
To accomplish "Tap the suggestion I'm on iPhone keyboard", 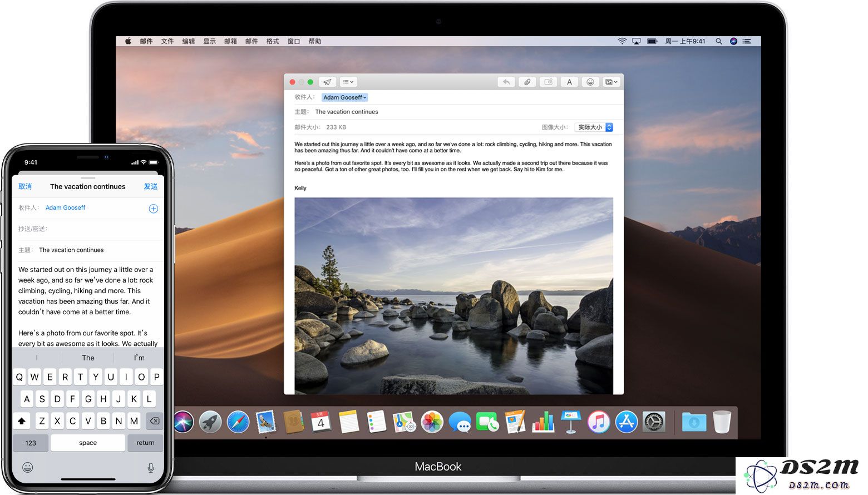I will [x=139, y=358].
